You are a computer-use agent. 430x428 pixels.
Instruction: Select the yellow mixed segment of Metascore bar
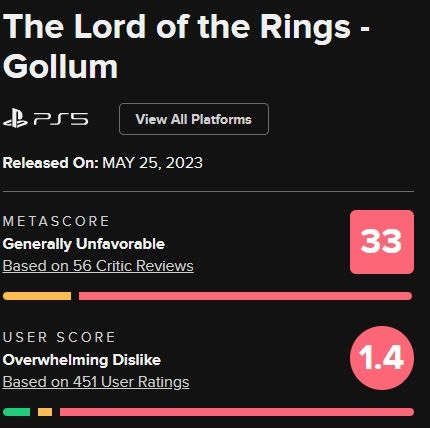coord(37,296)
